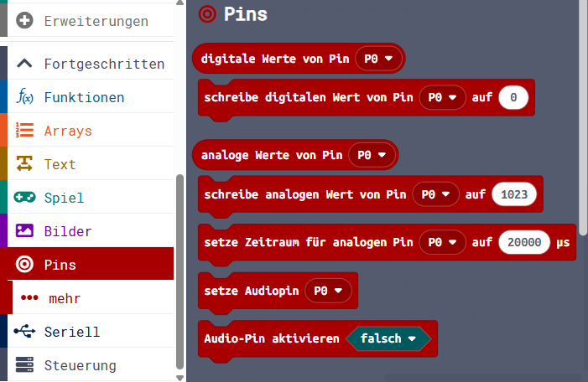The height and width of the screenshot is (382, 588).
Task: Open P0 dropdown on digitale Werte block
Action: coord(380,59)
